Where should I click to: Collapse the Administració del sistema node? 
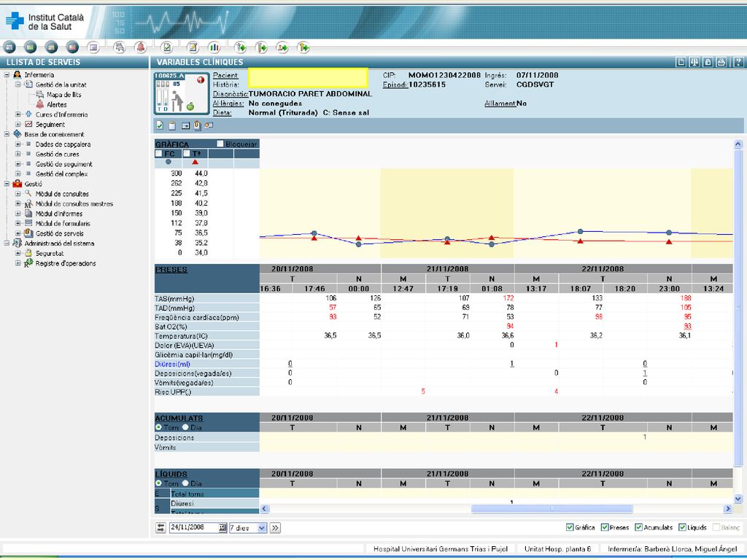pyautogui.click(x=7, y=244)
